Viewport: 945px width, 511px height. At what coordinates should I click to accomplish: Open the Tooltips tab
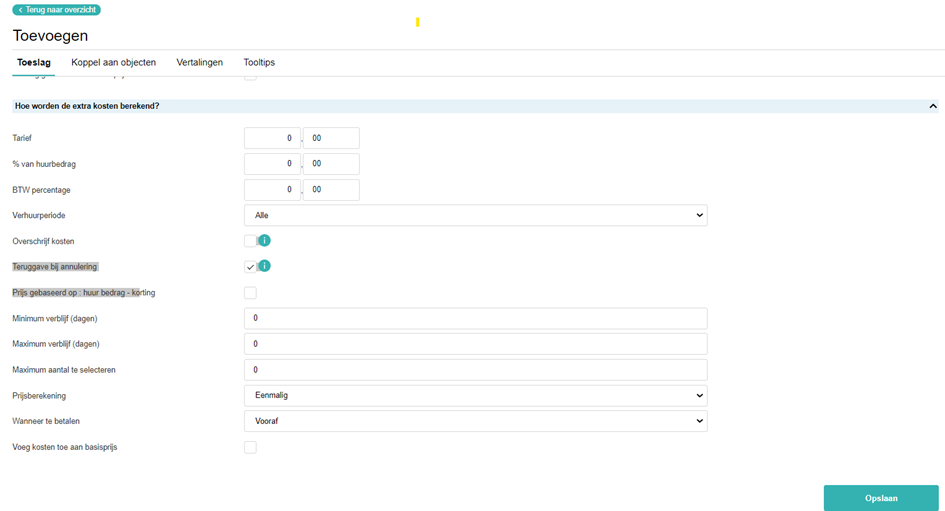[259, 63]
